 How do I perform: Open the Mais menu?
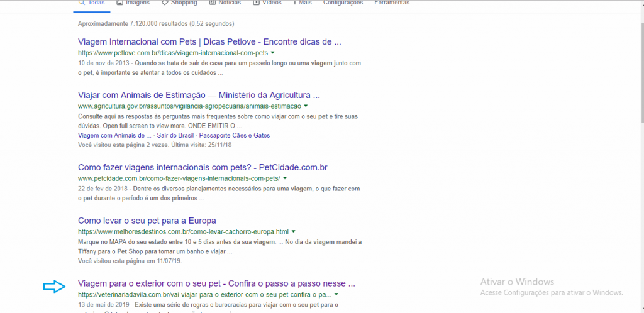pyautogui.click(x=303, y=3)
